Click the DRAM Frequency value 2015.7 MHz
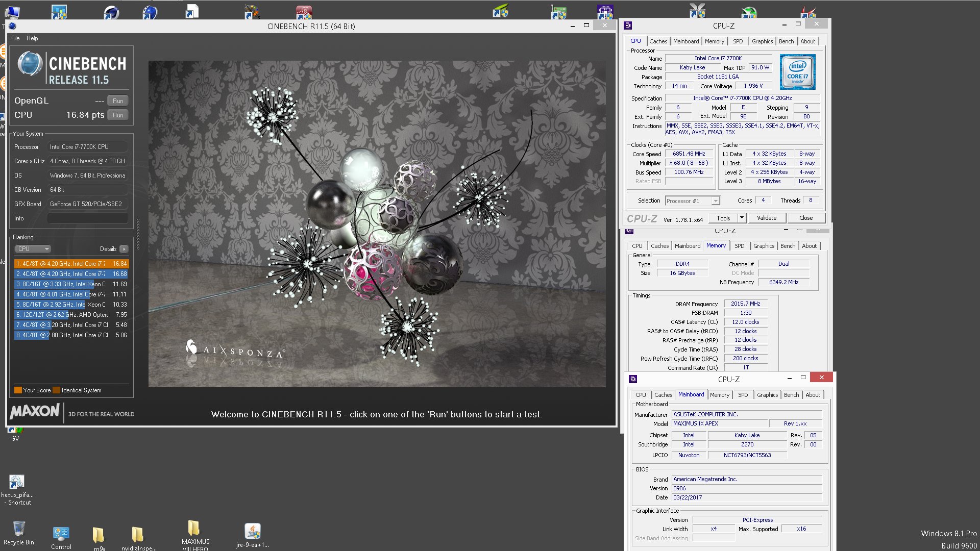 [745, 304]
